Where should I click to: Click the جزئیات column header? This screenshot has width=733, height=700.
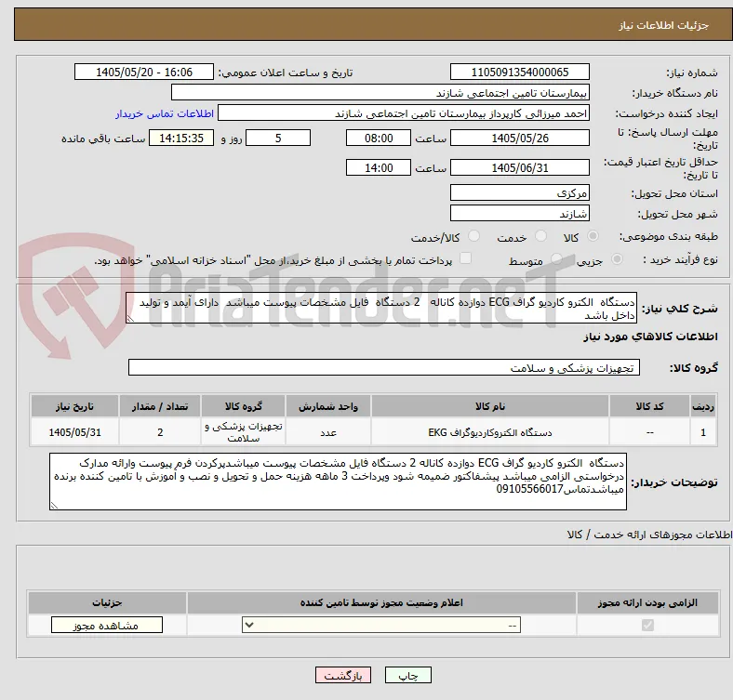[x=107, y=602]
